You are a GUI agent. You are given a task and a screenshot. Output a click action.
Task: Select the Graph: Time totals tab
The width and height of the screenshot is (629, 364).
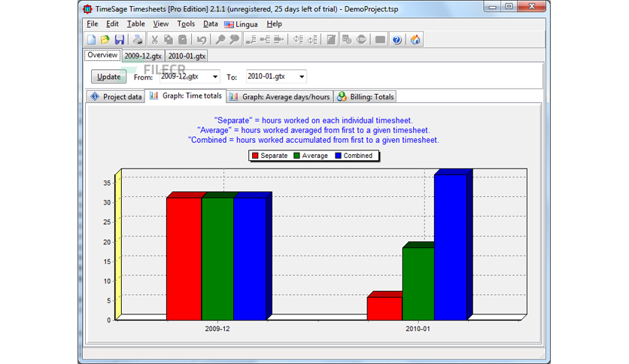tap(186, 96)
